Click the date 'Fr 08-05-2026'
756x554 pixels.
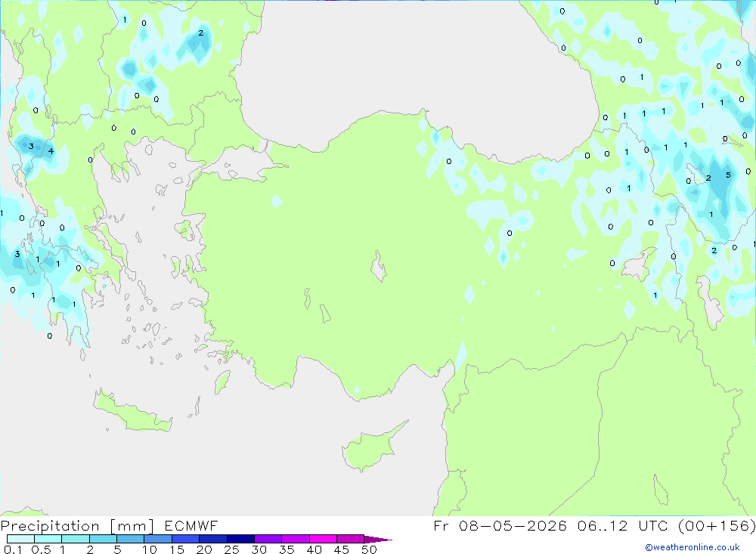pyautogui.click(x=500, y=525)
